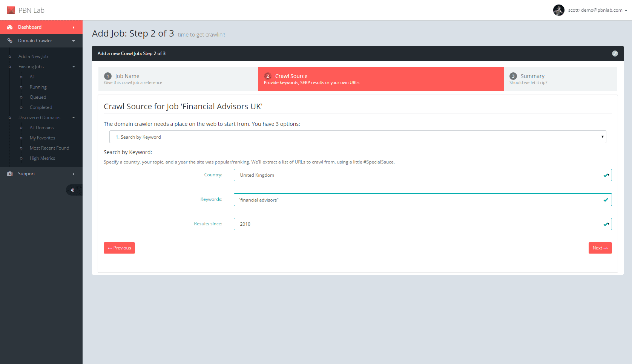Click the panel expand icon in header
The width and height of the screenshot is (632, 364).
coord(615,54)
